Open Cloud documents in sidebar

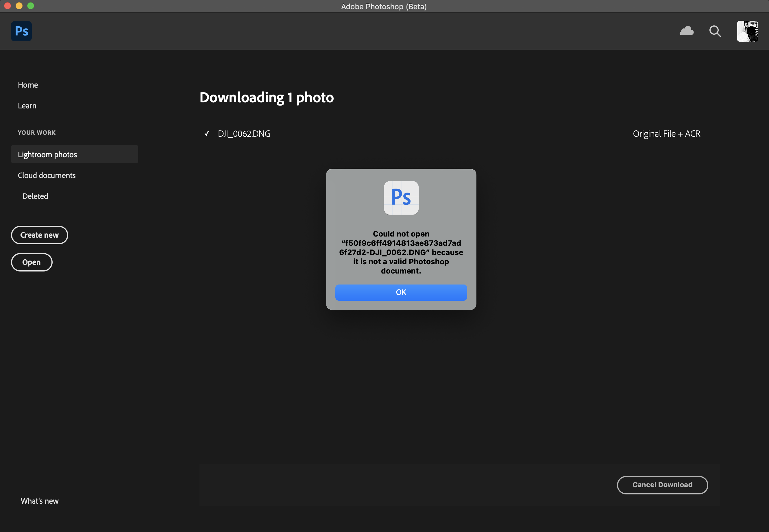click(x=47, y=175)
